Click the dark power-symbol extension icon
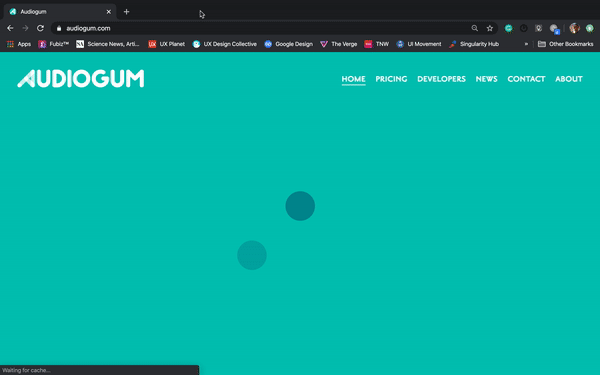 (x=523, y=28)
